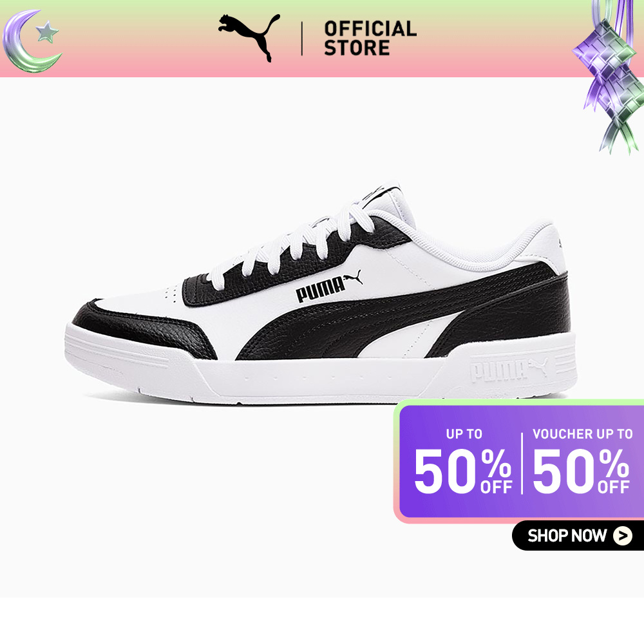Click the Puma leaping cat logo in header
The width and height of the screenshot is (644, 644).
click(x=249, y=37)
